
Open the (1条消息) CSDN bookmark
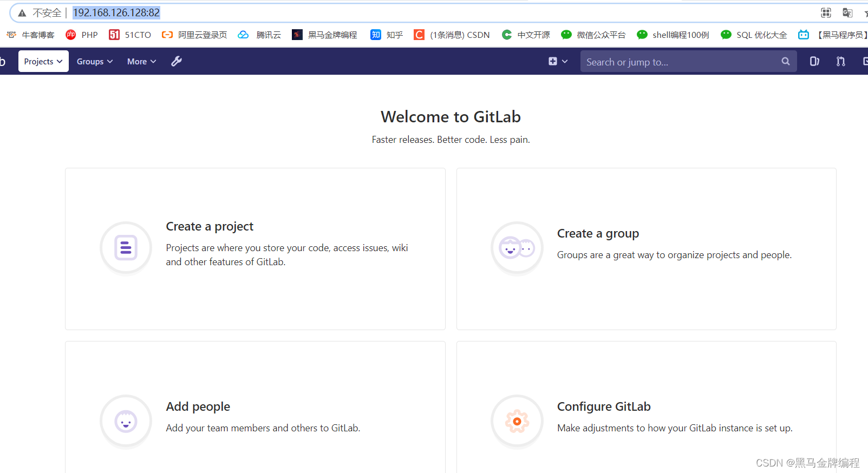click(x=452, y=35)
